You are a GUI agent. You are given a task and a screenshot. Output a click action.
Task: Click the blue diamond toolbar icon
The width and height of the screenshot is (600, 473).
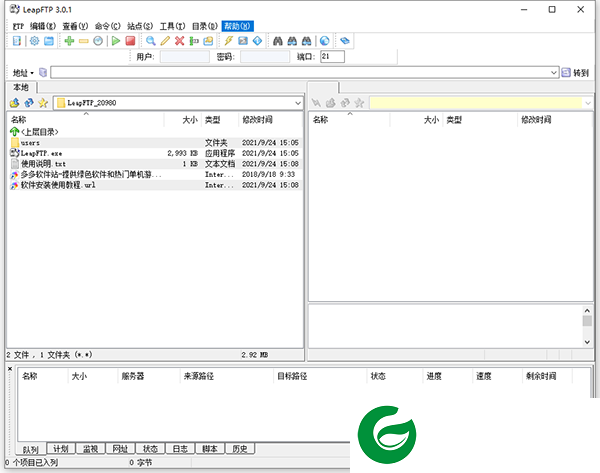coord(258,41)
